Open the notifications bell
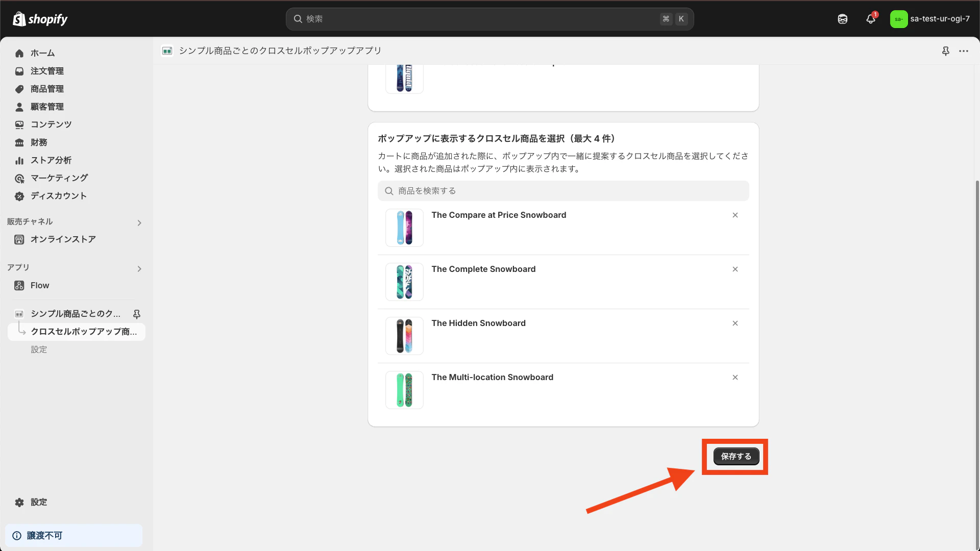The image size is (980, 551). (871, 19)
